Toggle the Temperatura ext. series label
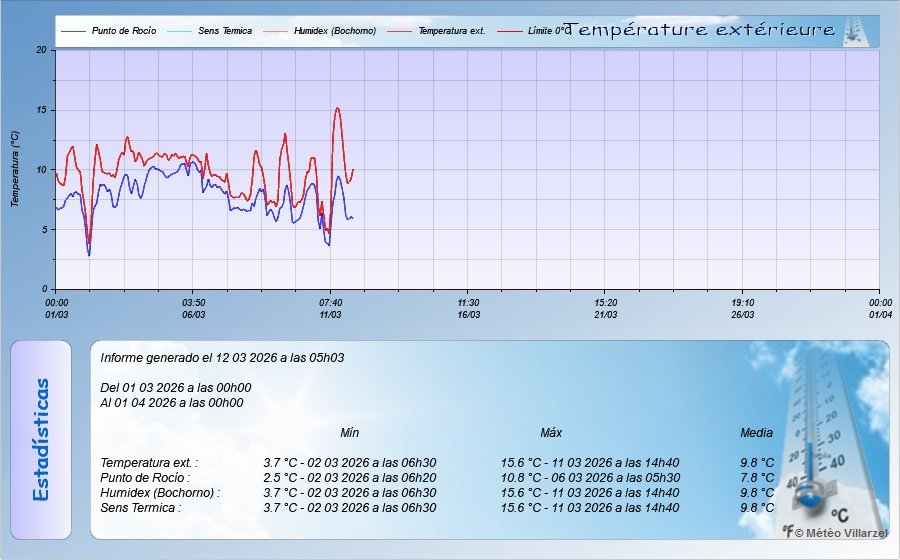Image resolution: width=900 pixels, height=560 pixels. [x=451, y=31]
